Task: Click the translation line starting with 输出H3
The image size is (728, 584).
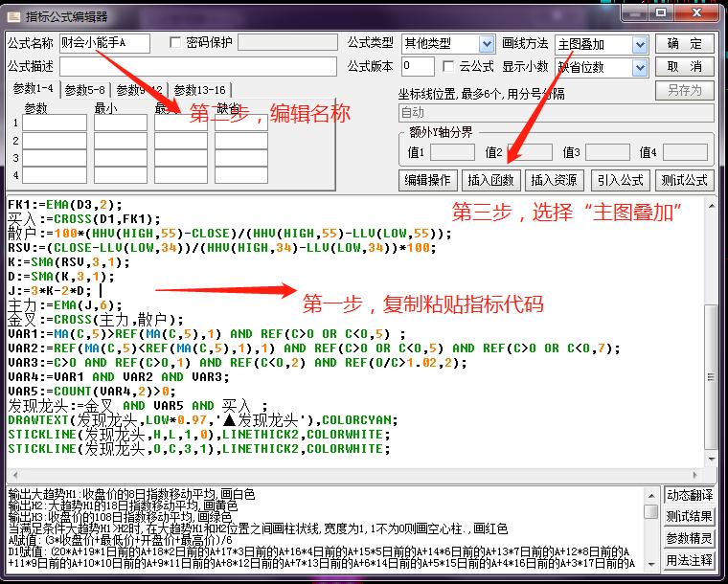Action: point(120,516)
